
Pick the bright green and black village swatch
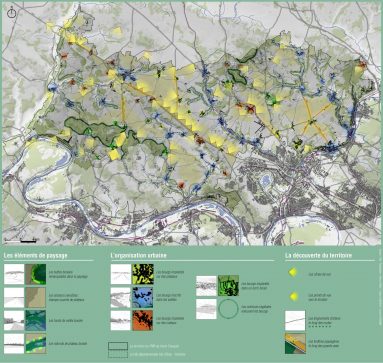(x=228, y=286)
